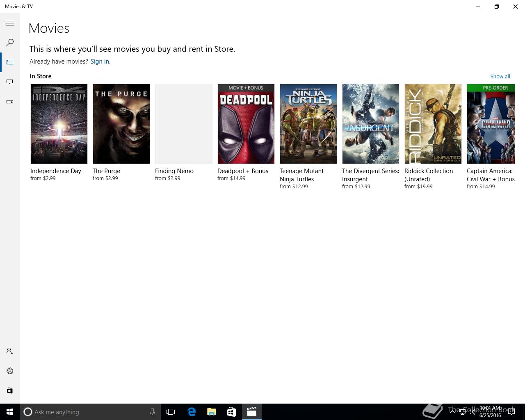The height and width of the screenshot is (420, 525).
Task: Open Riddick Collection poster
Action: pyautogui.click(x=433, y=124)
